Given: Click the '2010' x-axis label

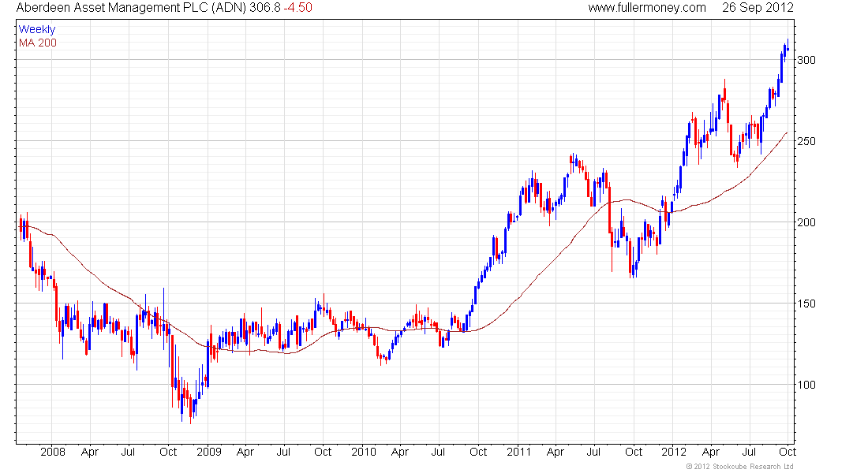Looking at the screenshot, I should pyautogui.click(x=364, y=452).
